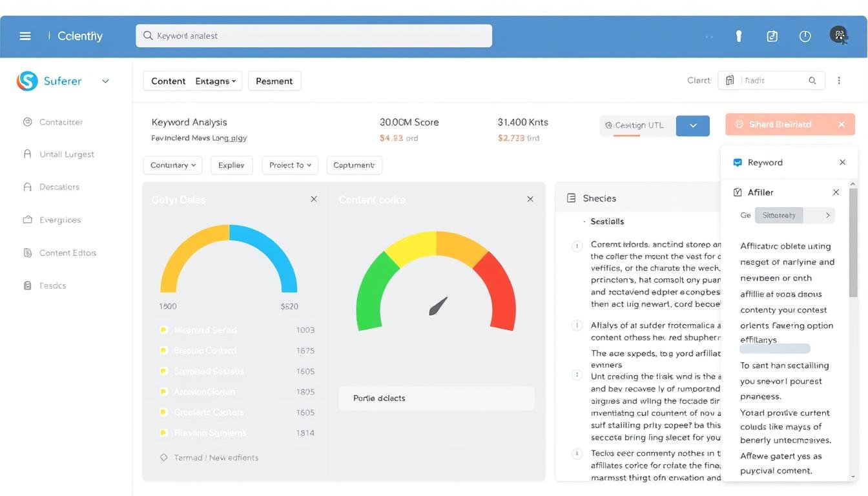The image size is (868, 496).
Task: Switch to the Pesment tab
Action: click(274, 81)
